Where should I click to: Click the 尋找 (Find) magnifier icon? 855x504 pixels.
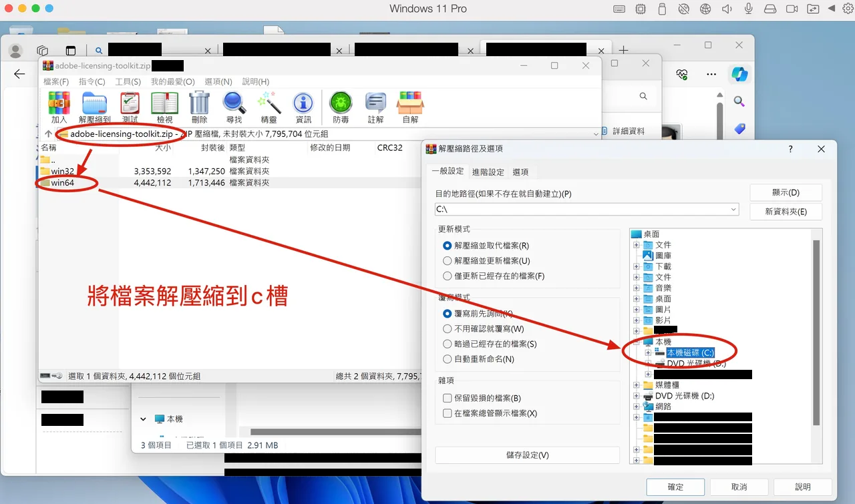click(234, 107)
